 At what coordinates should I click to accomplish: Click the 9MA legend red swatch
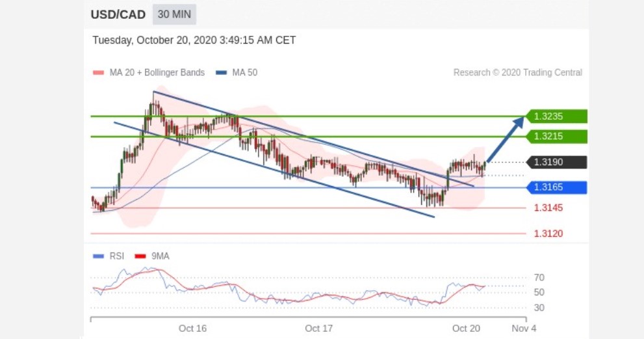coord(140,256)
